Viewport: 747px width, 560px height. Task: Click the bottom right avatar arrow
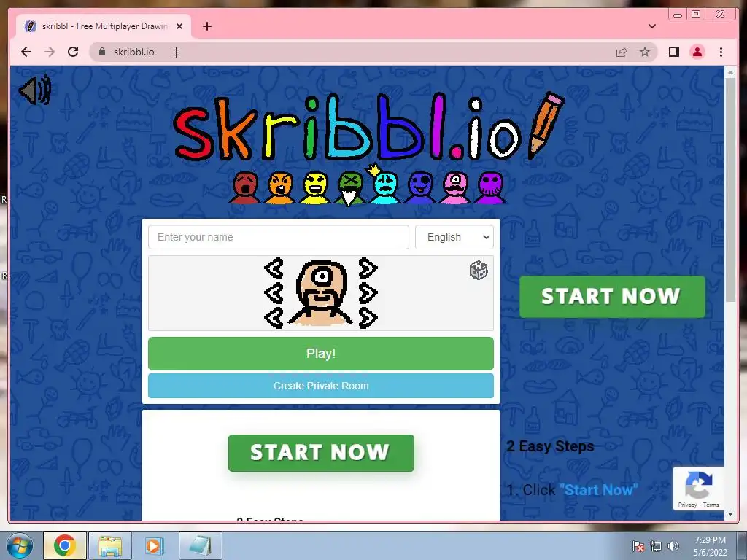[x=368, y=318]
